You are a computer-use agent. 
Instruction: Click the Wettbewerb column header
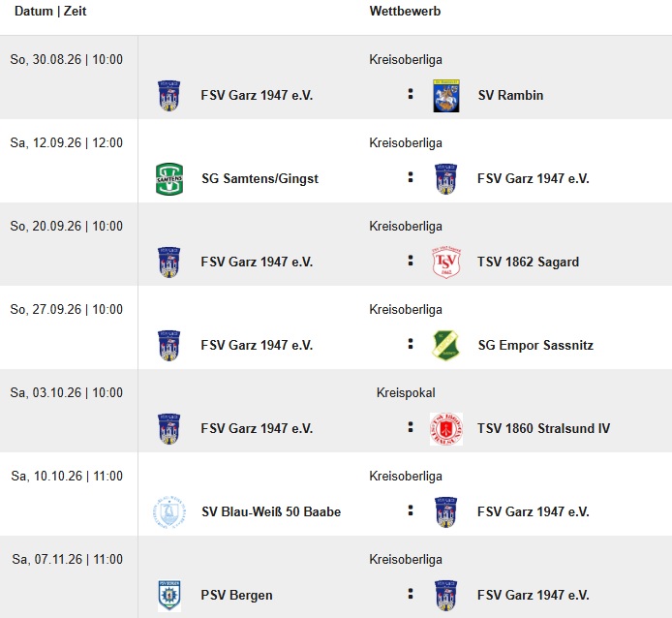(405, 11)
